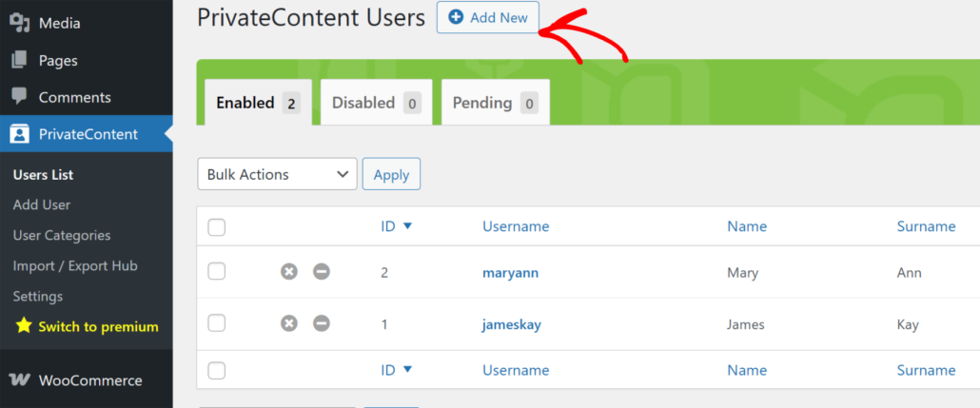Click the Pages sidebar icon
This screenshot has height=408, width=980.
(20, 61)
